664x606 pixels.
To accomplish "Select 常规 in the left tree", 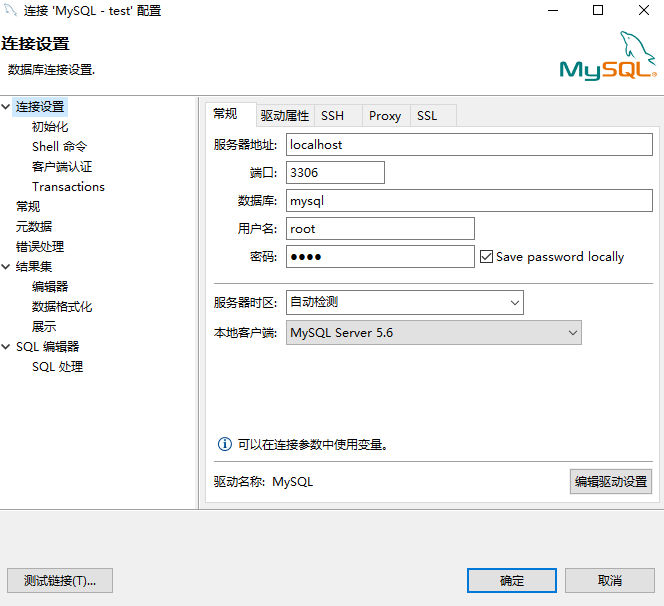I will pyautogui.click(x=28, y=207).
